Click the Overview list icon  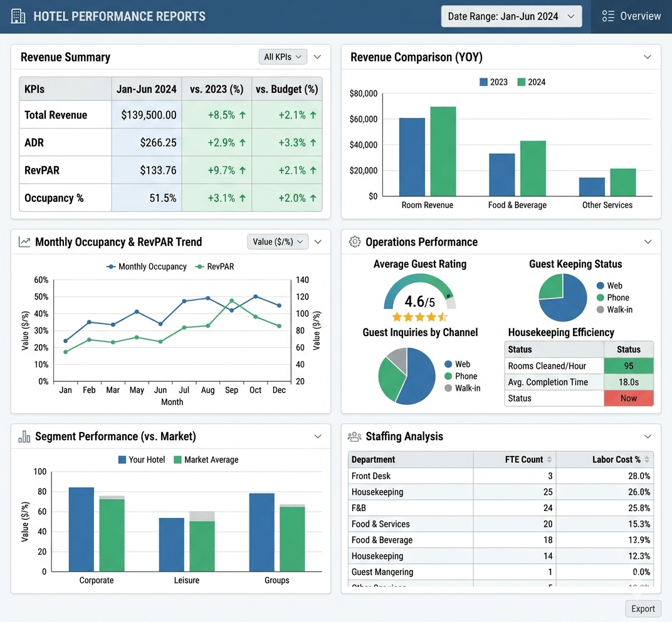click(x=607, y=16)
